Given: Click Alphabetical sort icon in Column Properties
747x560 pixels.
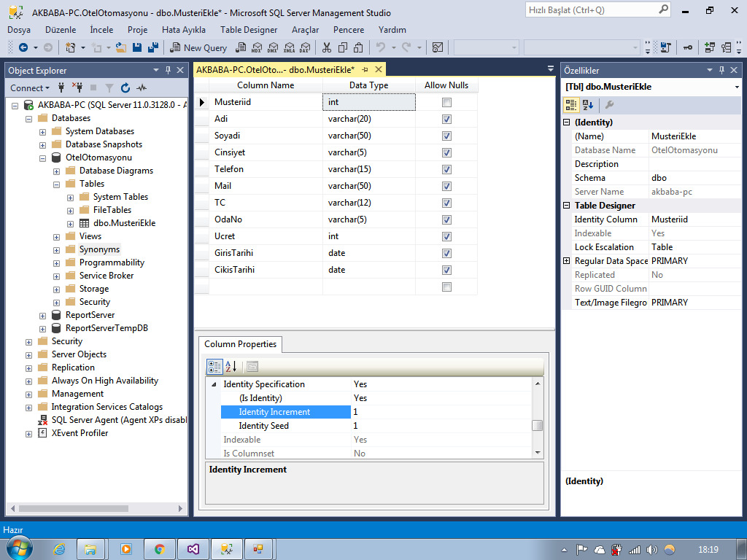Looking at the screenshot, I should tap(231, 367).
